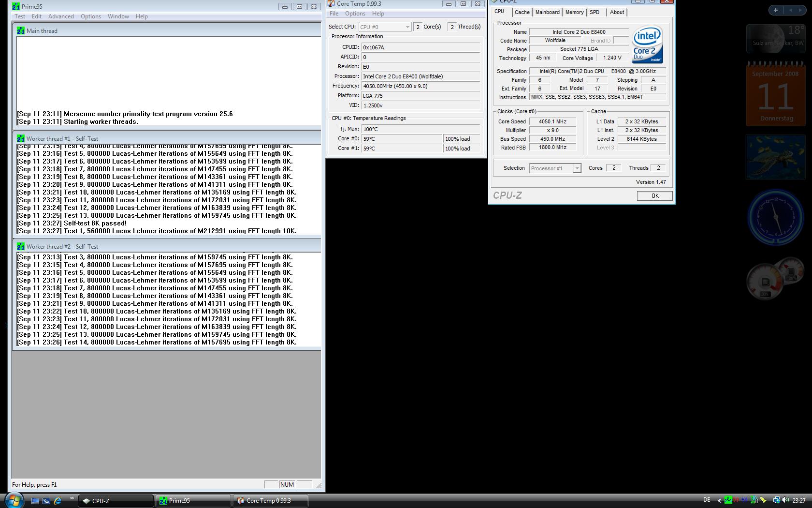Click red Core Temp temperature tray icon
Screen dimensions: 812x508
tap(736, 500)
